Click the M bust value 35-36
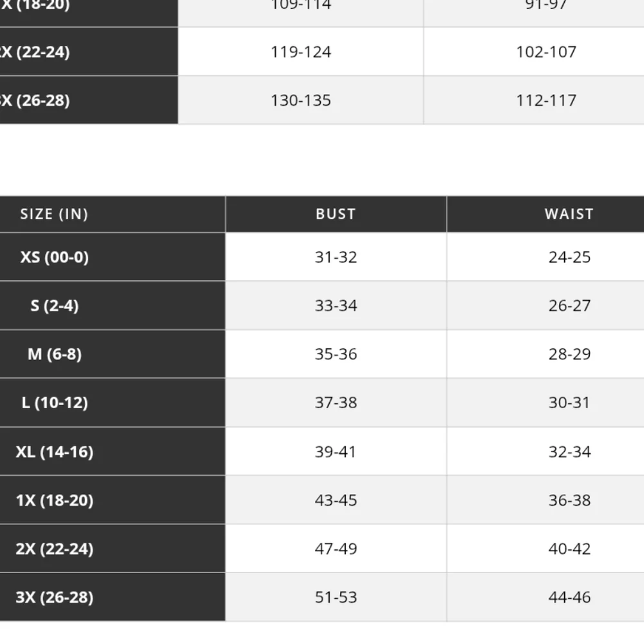The width and height of the screenshot is (644, 644). coord(336,354)
